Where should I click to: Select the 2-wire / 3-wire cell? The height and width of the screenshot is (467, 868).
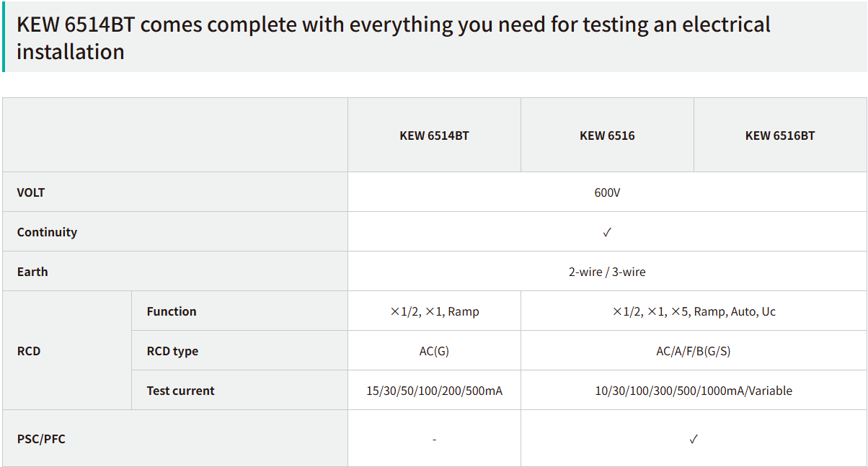coord(607,272)
